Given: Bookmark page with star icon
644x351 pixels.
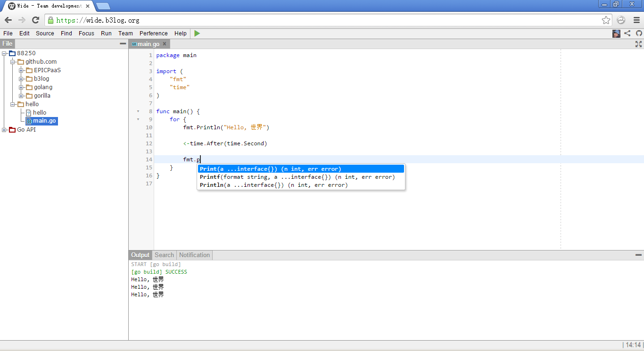Looking at the screenshot, I should click(x=606, y=20).
